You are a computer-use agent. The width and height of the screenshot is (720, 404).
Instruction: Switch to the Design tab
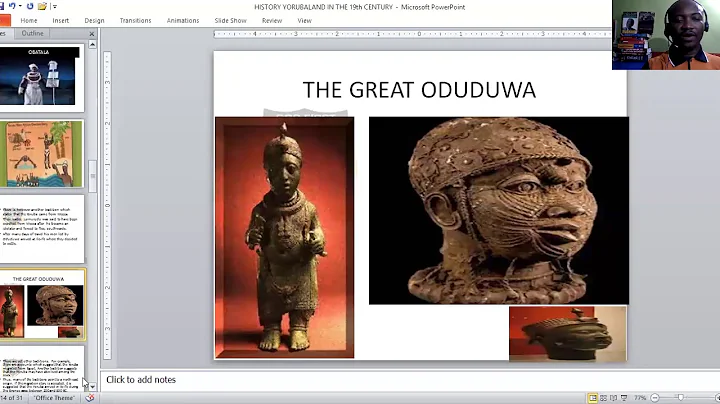[94, 21]
